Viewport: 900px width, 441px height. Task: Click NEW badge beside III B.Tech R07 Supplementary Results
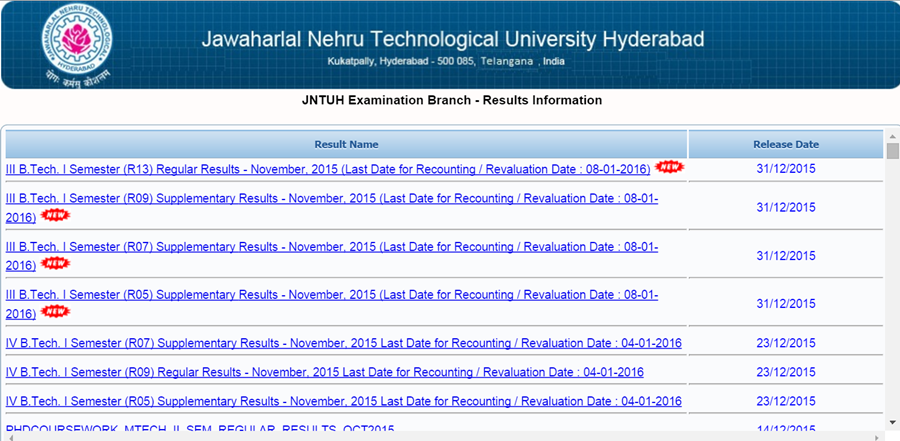[55, 264]
